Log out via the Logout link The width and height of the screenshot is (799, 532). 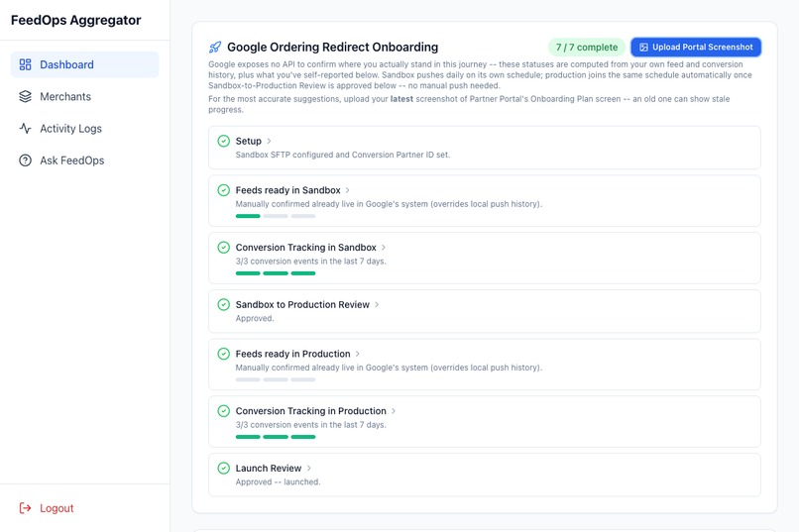[47, 508]
